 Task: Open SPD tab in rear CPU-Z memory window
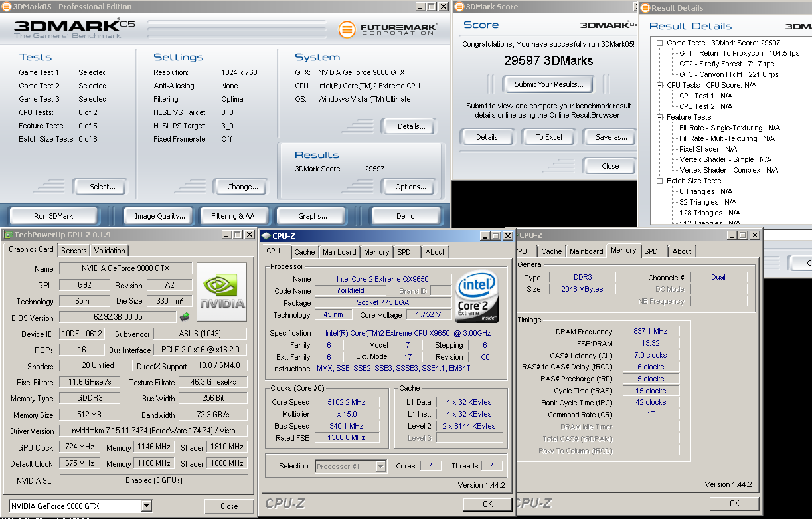point(651,251)
